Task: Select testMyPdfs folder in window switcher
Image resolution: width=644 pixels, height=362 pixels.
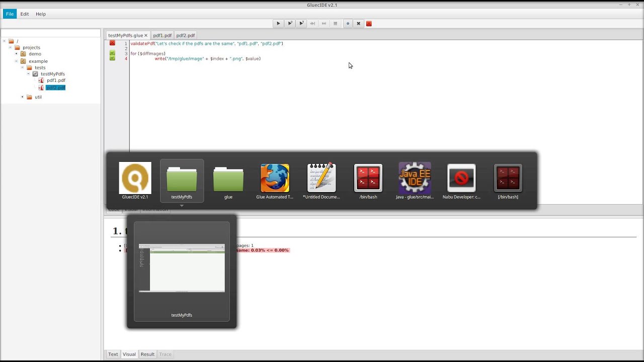Action: click(182, 180)
